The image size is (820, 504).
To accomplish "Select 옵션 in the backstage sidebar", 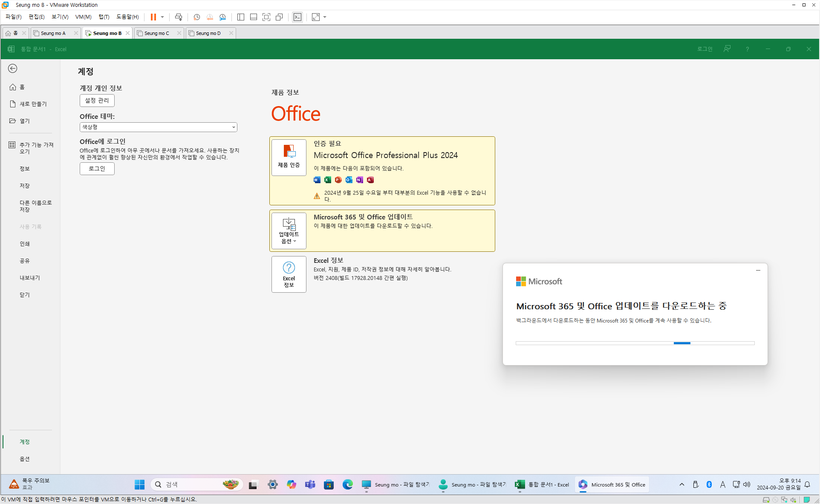I will 25,459.
